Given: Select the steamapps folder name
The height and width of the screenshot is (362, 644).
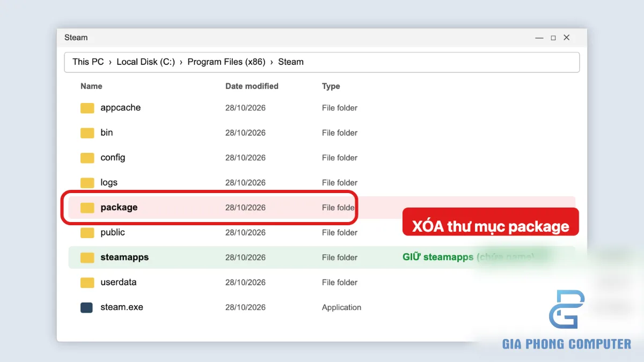Looking at the screenshot, I should pyautogui.click(x=125, y=257).
